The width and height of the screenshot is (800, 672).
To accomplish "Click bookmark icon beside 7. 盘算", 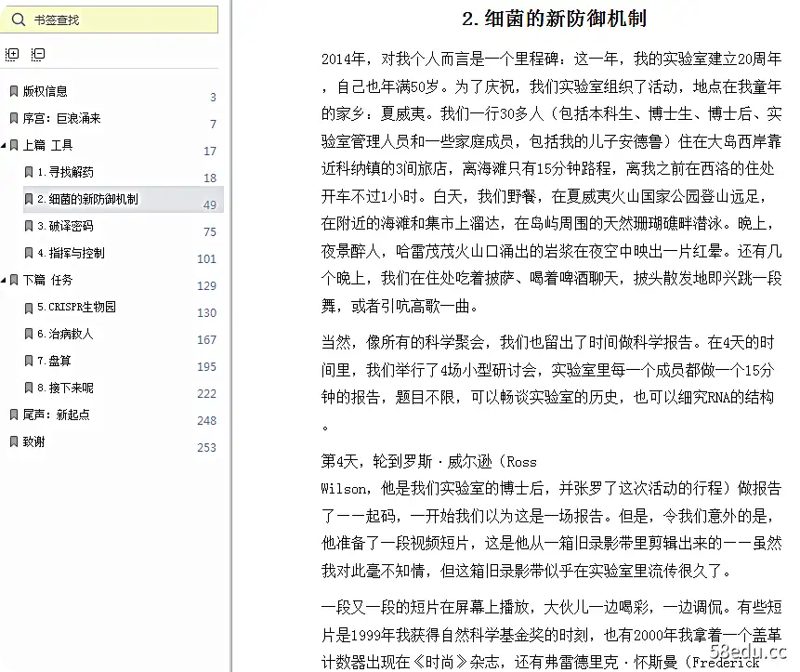I will [29, 361].
